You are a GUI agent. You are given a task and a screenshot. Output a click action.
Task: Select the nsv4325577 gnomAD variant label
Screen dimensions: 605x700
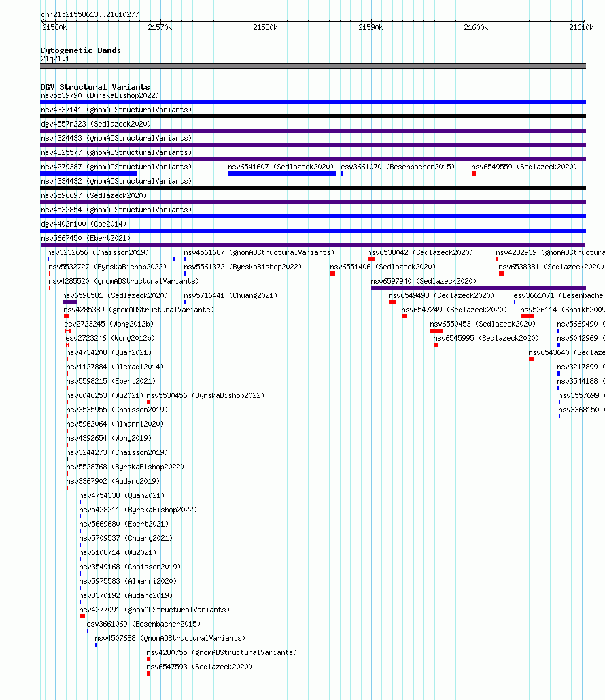click(x=116, y=152)
